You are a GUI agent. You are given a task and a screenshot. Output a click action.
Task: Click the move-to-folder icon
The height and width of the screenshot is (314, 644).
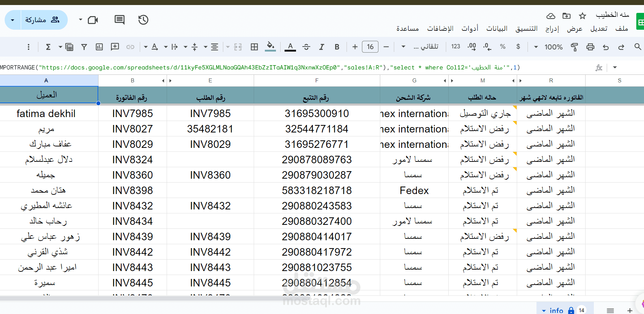click(x=567, y=16)
